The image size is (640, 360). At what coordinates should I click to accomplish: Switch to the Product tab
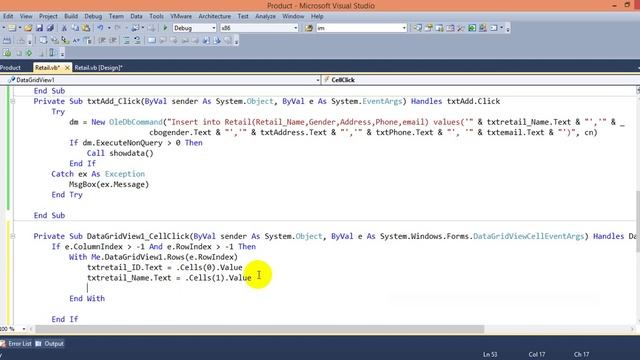click(x=10, y=68)
